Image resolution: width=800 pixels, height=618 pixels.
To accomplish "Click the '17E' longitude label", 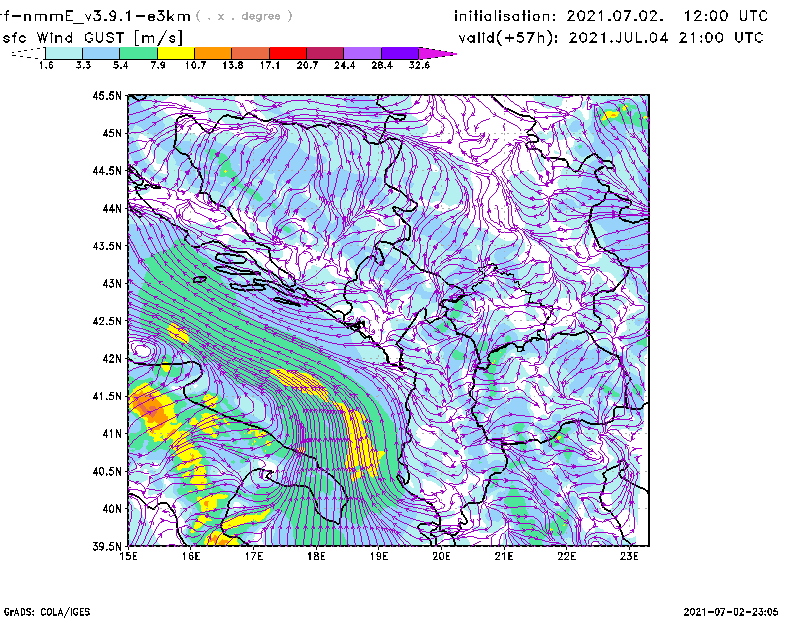I will click(254, 556).
